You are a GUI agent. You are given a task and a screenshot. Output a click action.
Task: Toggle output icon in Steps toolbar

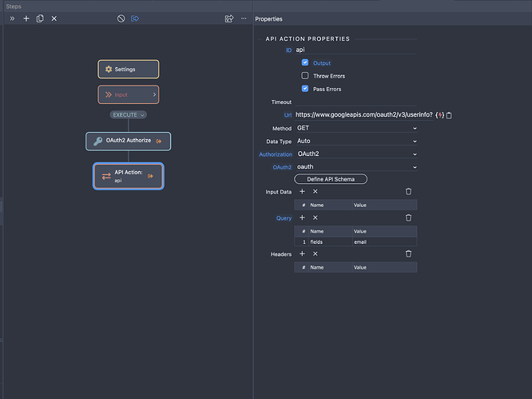135,18
